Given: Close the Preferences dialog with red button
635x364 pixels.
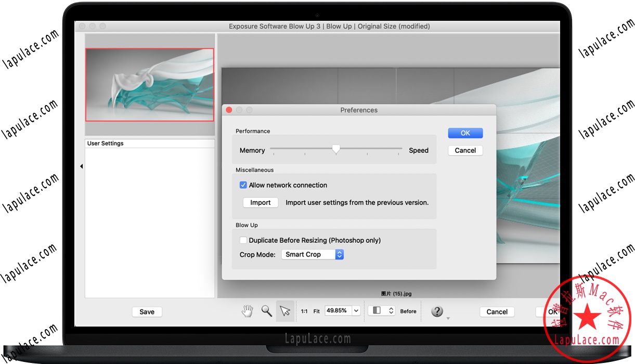Looking at the screenshot, I should 229,110.
